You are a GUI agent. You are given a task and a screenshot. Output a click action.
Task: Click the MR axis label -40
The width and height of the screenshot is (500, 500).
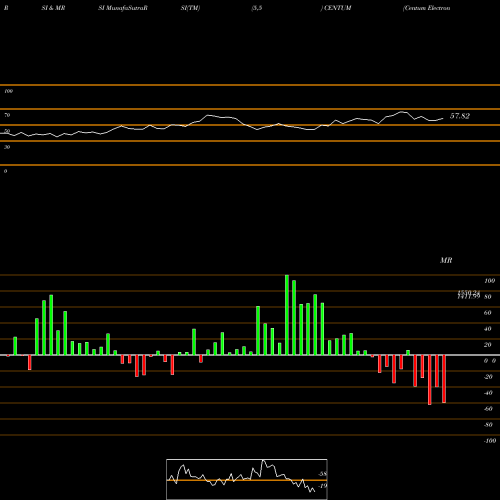(488, 393)
